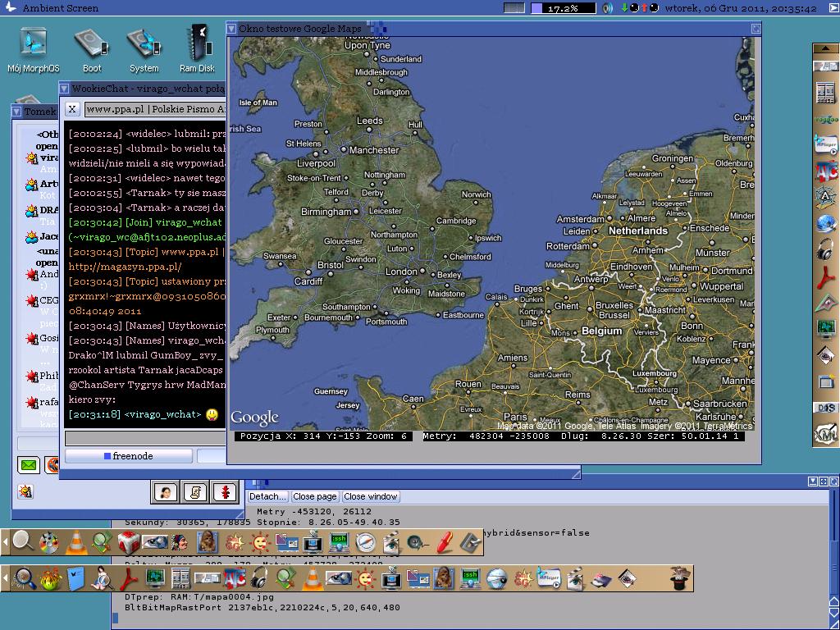Click the woman with magnifier icon in lower dock
The height and width of the screenshot is (630, 840).
(102, 579)
